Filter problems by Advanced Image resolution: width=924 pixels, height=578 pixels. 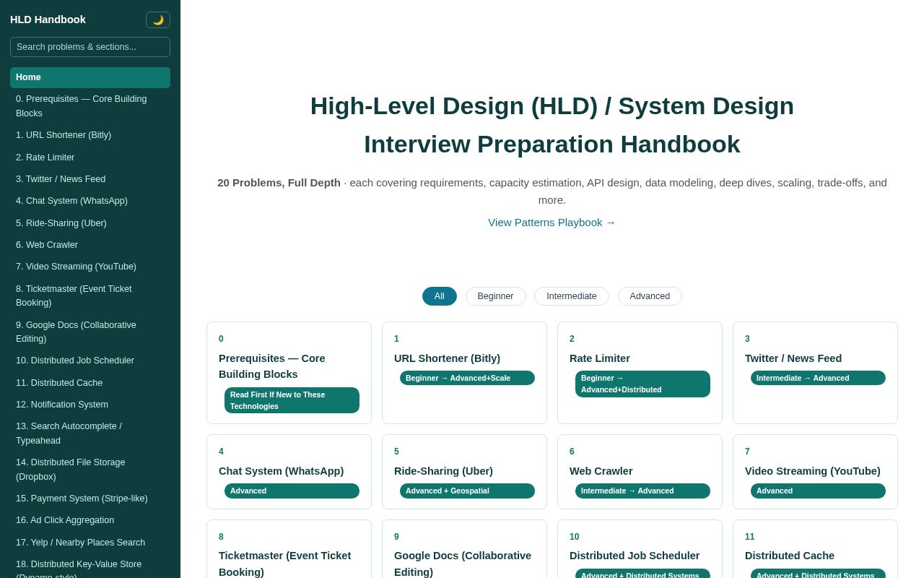click(650, 296)
